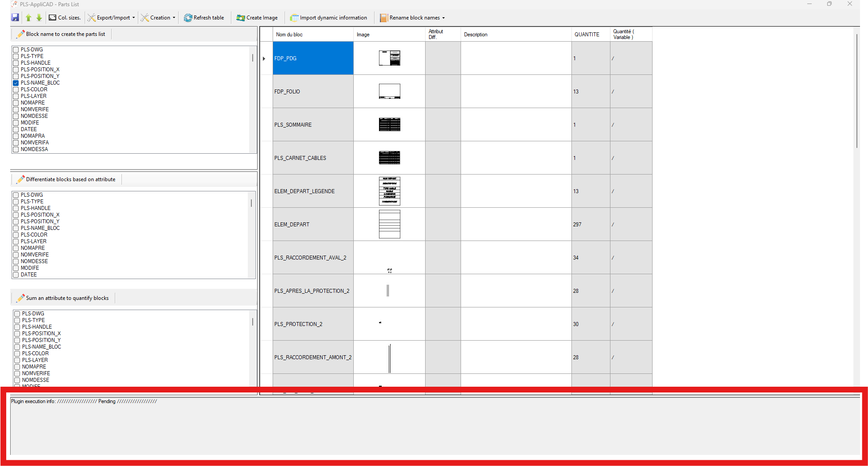The width and height of the screenshot is (868, 466).
Task: Check PLS-COLOR in Sum an attribute list
Action: (17, 353)
